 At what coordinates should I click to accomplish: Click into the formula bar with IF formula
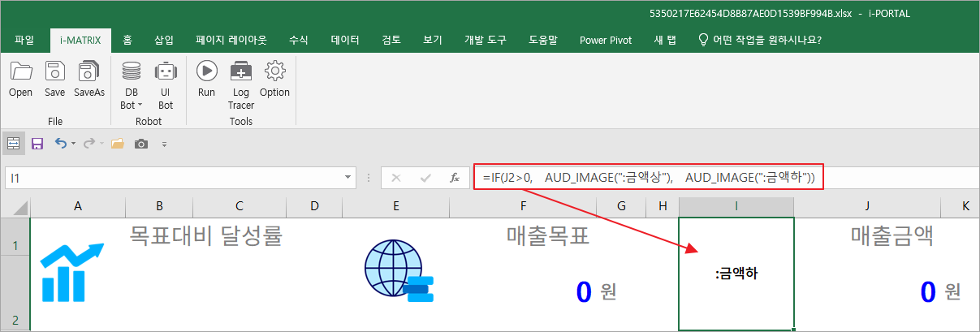tap(648, 177)
